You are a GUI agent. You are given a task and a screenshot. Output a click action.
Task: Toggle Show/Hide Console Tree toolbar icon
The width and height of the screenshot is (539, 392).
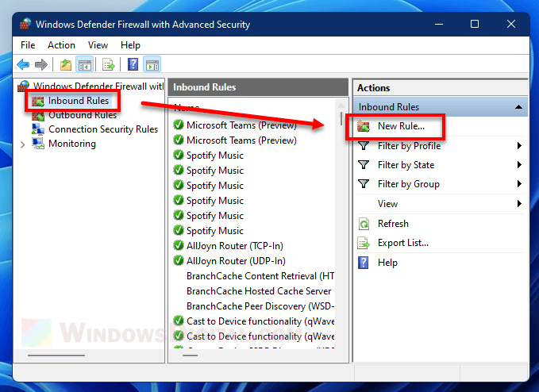(85, 64)
